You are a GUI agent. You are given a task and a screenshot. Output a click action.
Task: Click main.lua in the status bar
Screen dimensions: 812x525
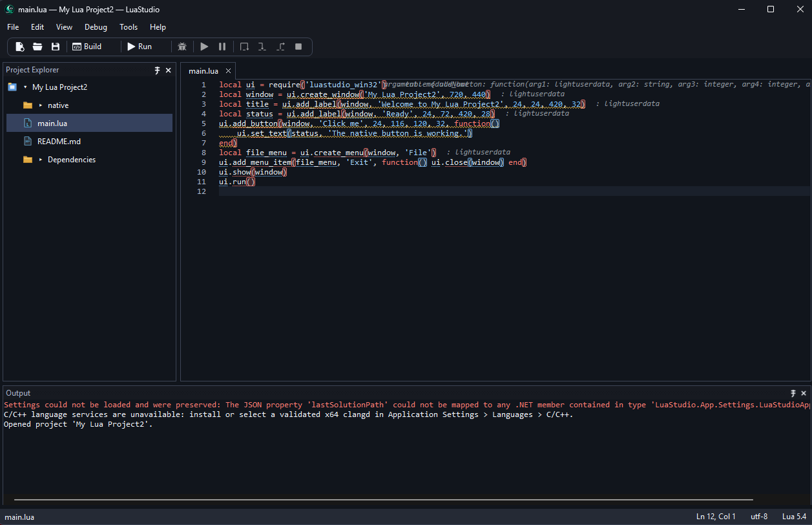pos(19,517)
